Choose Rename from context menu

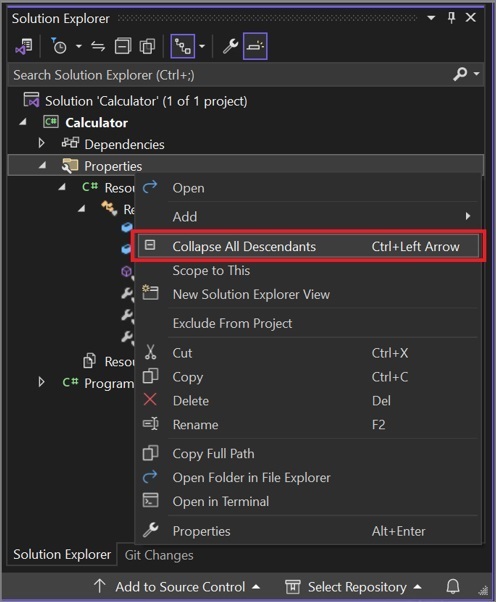point(308,425)
